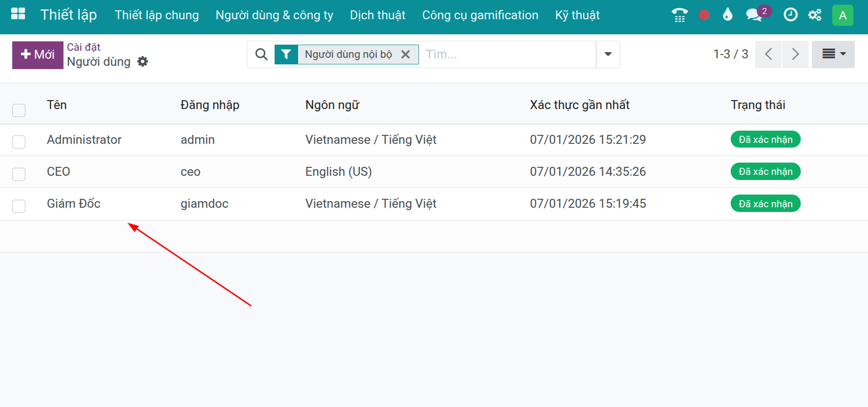Click the magnifier search icon

[x=261, y=55]
